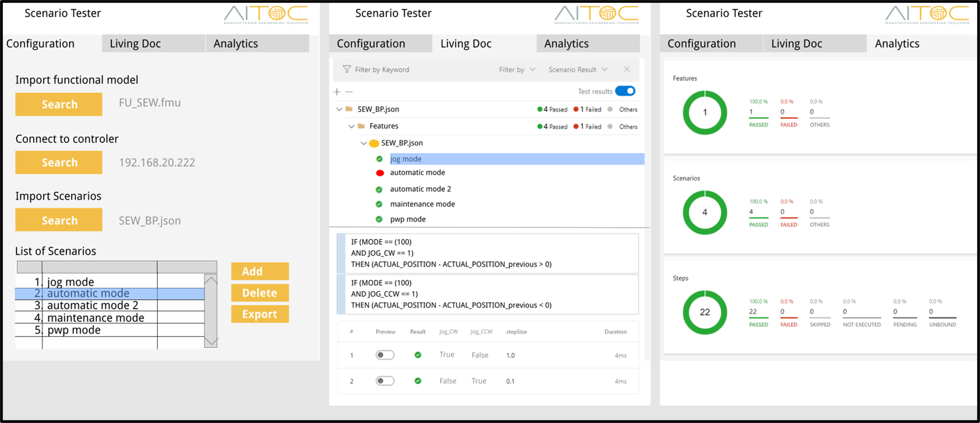This screenshot has width=980, height=423.
Task: Enable the Preview toggle for step 1
Action: pos(385,355)
